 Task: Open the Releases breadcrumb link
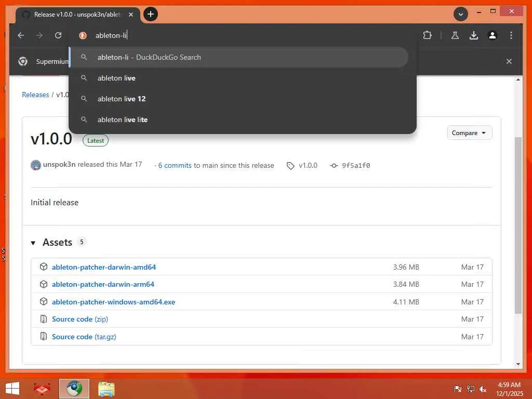click(x=35, y=95)
